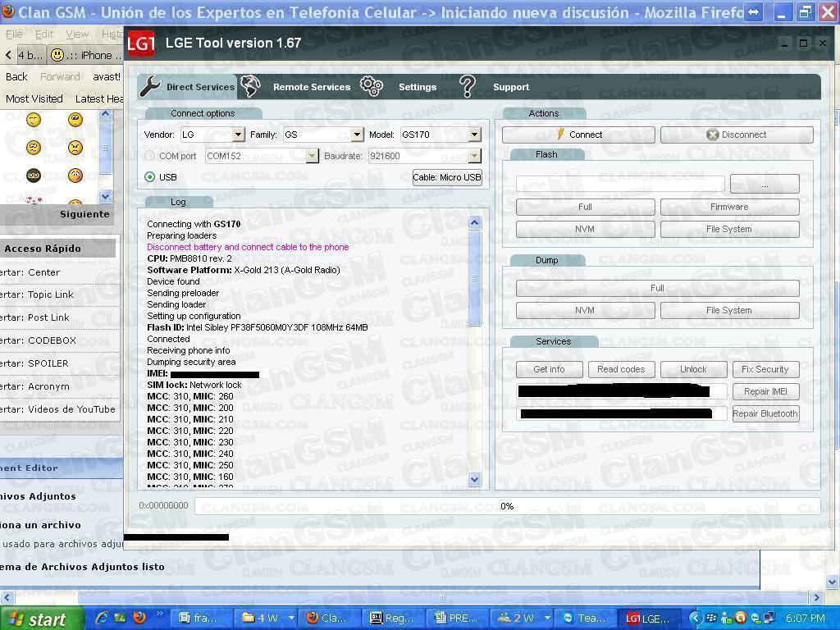The height and width of the screenshot is (630, 840).
Task: Click the Connect button
Action: click(578, 135)
